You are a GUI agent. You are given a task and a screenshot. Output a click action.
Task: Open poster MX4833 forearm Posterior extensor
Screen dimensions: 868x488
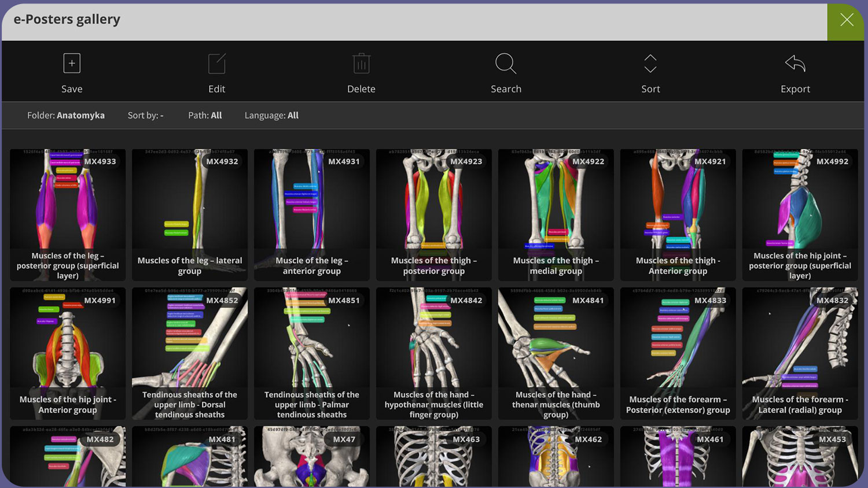tap(678, 354)
